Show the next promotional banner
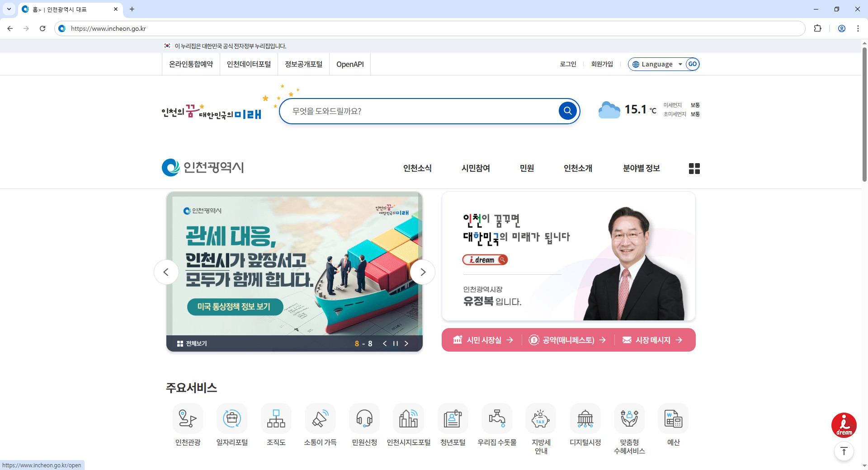Viewport: 868px width, 470px height. click(422, 272)
